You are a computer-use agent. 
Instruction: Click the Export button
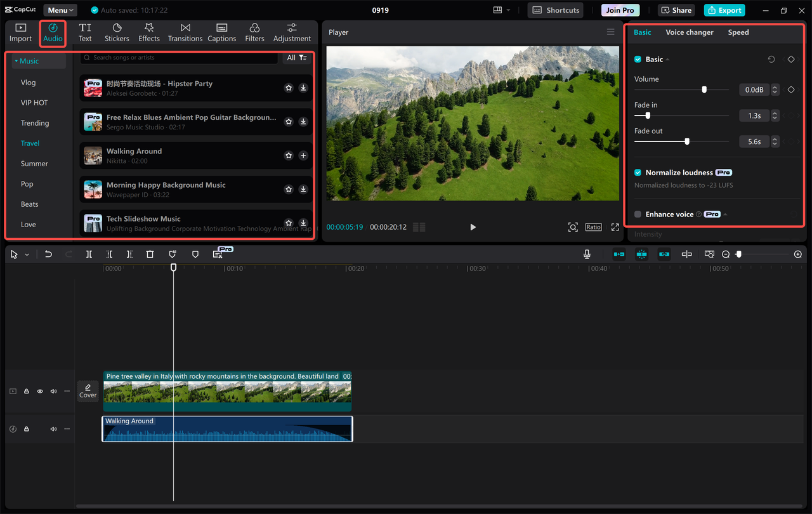pos(724,10)
